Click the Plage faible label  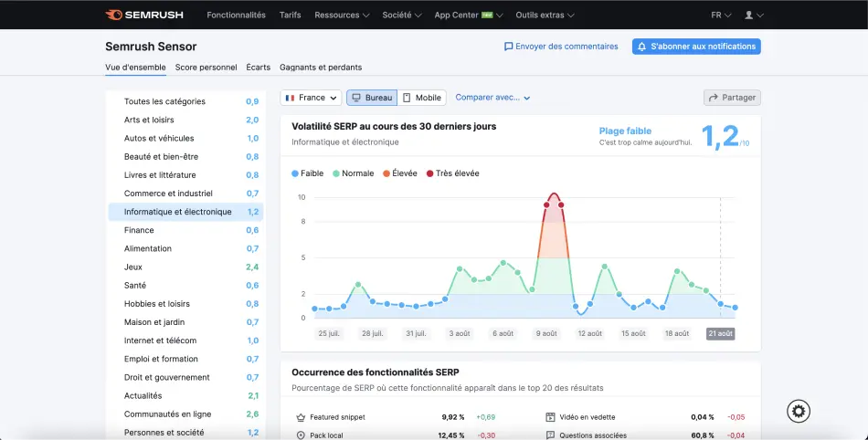point(625,131)
